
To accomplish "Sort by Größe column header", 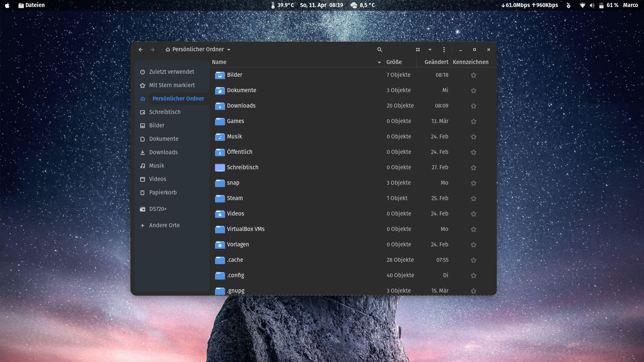I will 394,62.
